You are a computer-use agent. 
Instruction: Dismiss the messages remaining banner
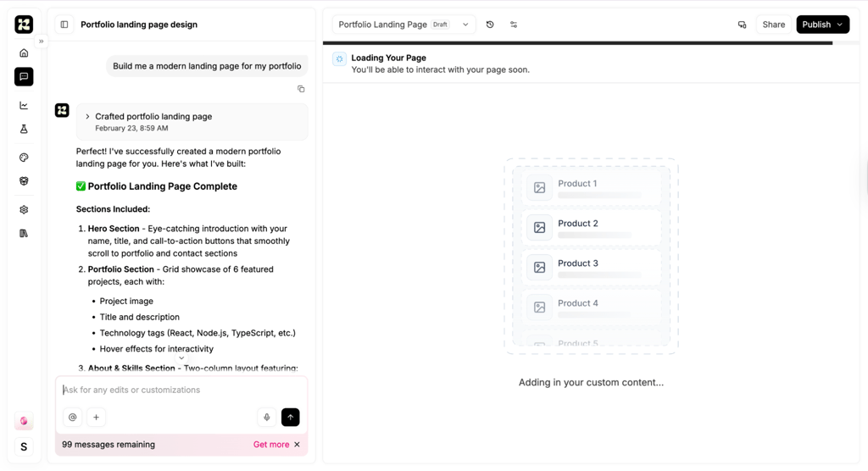[x=298, y=445]
